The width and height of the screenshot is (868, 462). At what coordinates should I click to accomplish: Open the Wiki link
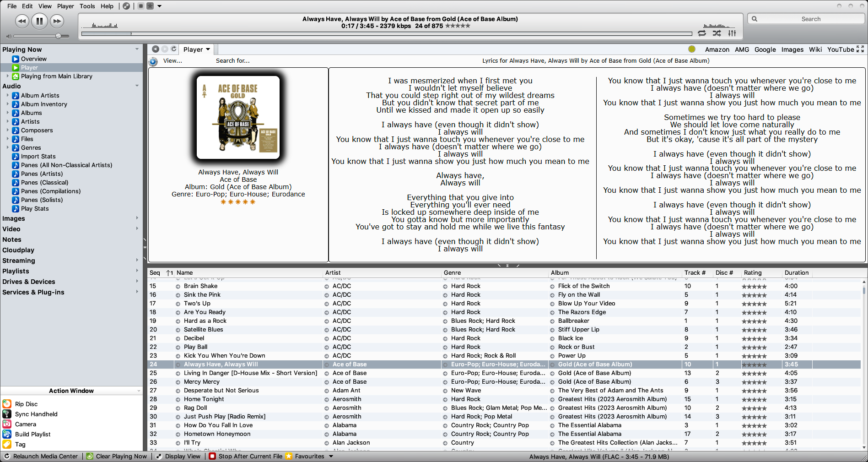pyautogui.click(x=815, y=49)
